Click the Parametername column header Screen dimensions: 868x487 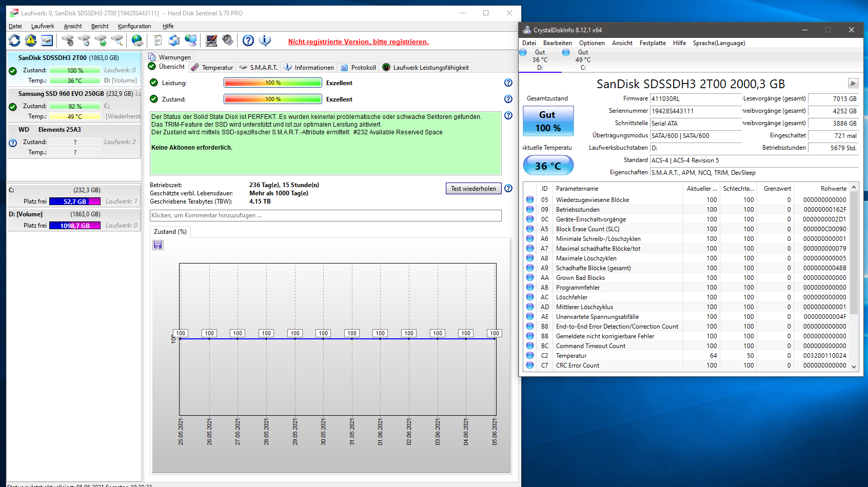pos(618,189)
